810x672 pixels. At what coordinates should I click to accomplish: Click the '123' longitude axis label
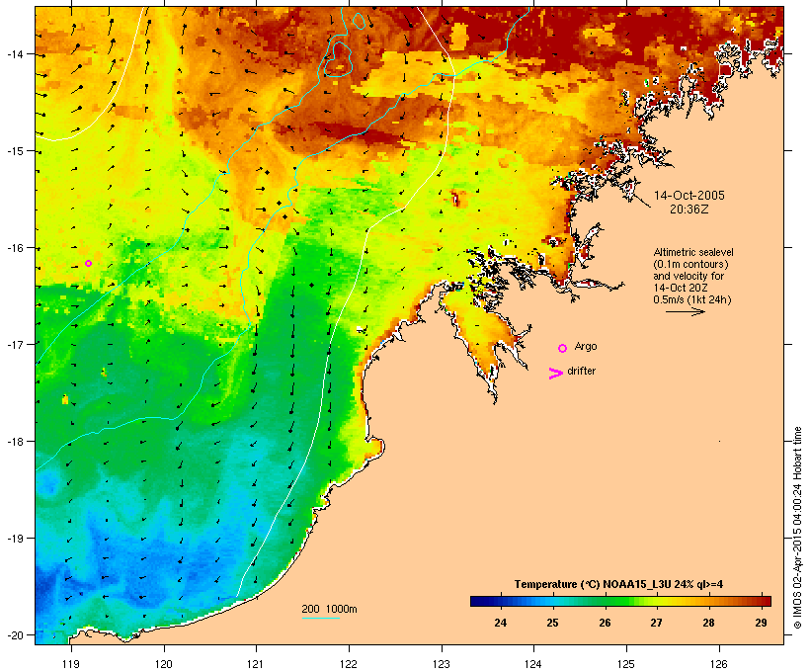point(442,664)
